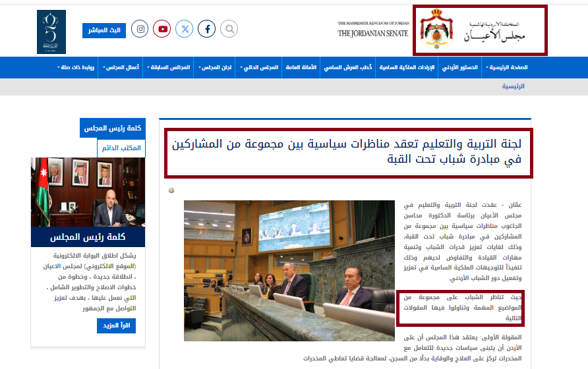The height and width of the screenshot is (369, 588).
Task: Click the البث المباشر live broadcast button
Action: [x=103, y=30]
